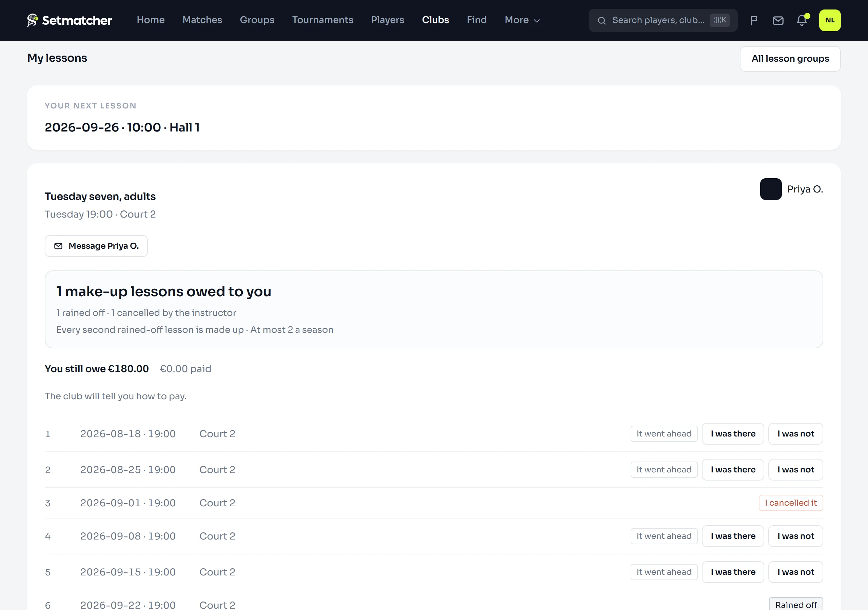Message Priya O.
Screen dimensions: 868x610
96,246
